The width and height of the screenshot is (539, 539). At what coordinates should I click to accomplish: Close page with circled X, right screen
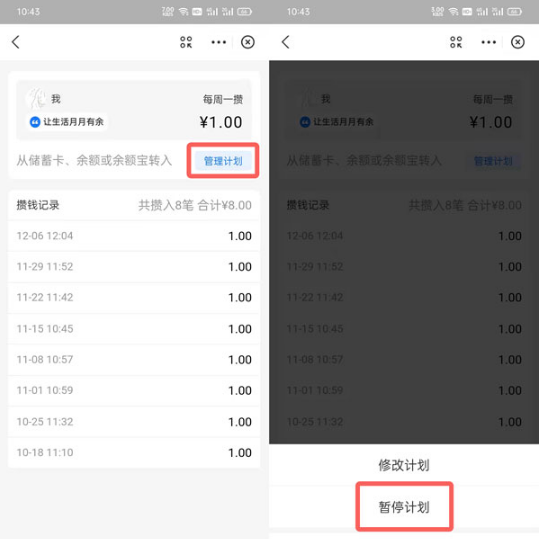[x=517, y=42]
